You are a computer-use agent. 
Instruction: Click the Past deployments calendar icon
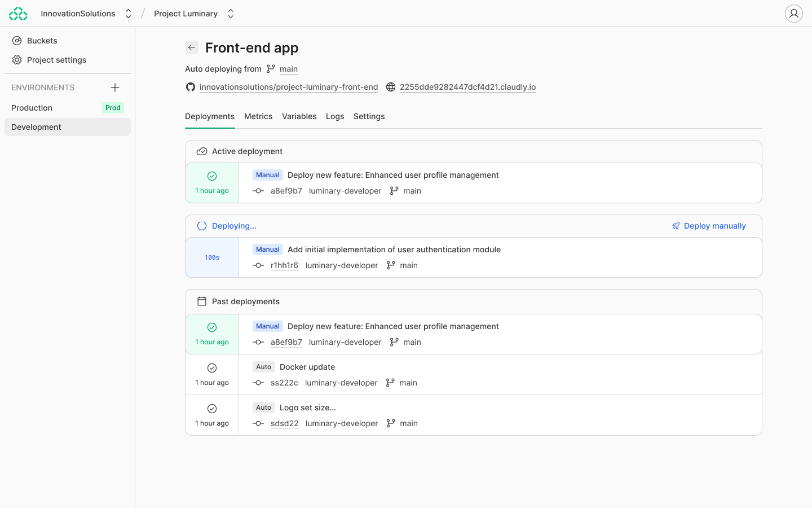(202, 301)
